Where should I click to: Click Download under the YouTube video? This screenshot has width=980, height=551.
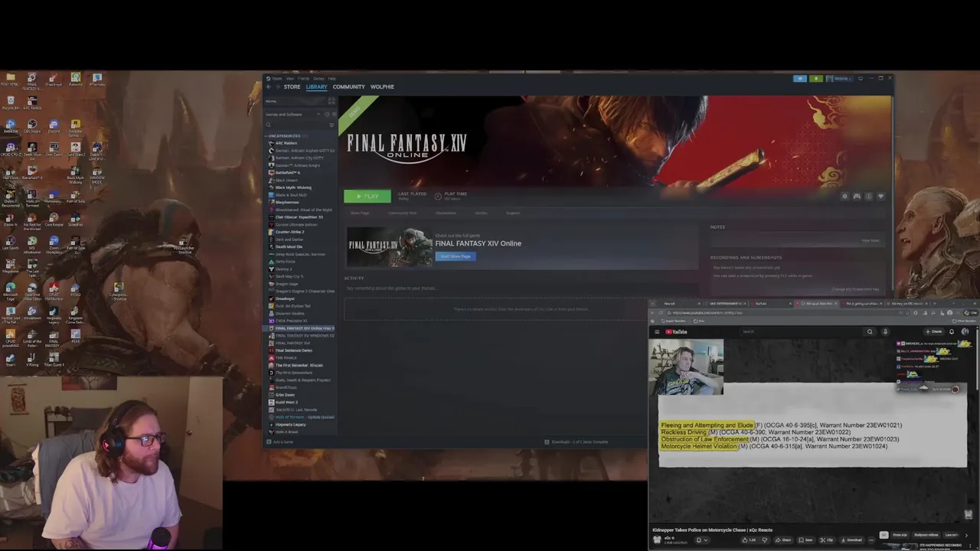[851, 540]
